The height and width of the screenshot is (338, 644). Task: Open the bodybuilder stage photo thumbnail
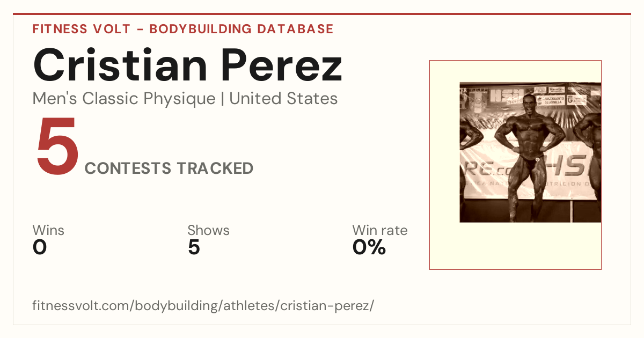(x=530, y=152)
